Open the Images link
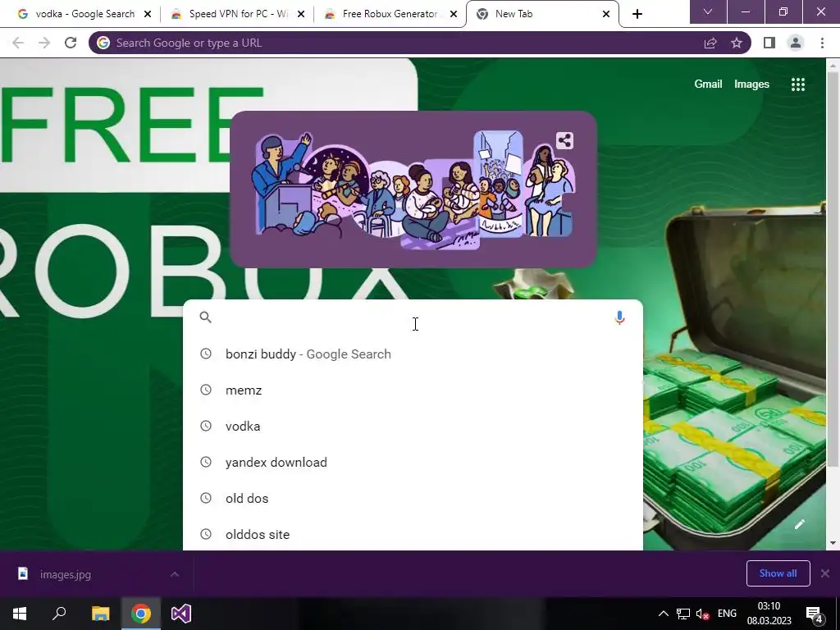This screenshot has width=840, height=630. pyautogui.click(x=751, y=84)
